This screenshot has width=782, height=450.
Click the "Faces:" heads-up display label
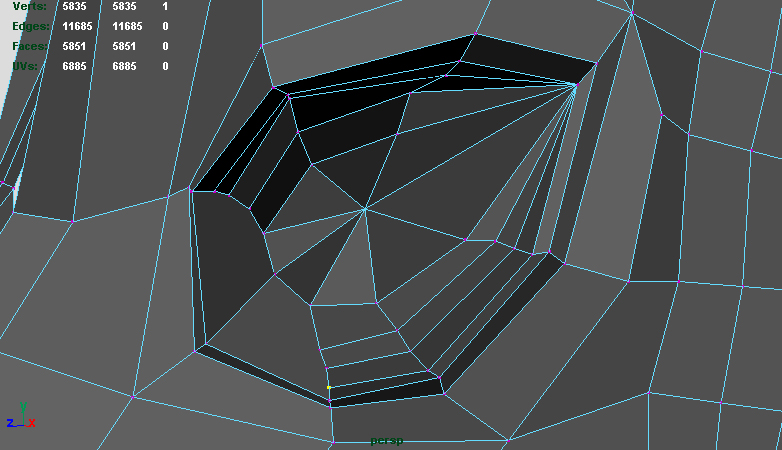click(30, 46)
